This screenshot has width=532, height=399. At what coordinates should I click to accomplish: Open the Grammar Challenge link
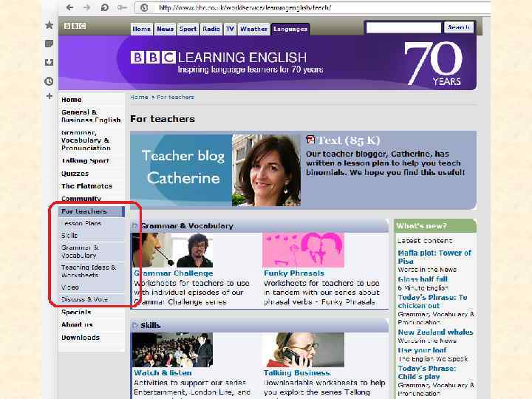pos(174,273)
